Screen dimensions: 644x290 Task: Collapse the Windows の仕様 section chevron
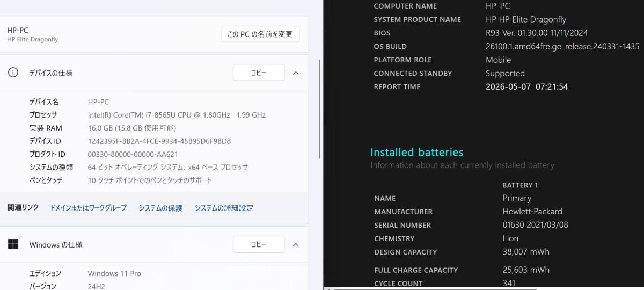point(296,244)
